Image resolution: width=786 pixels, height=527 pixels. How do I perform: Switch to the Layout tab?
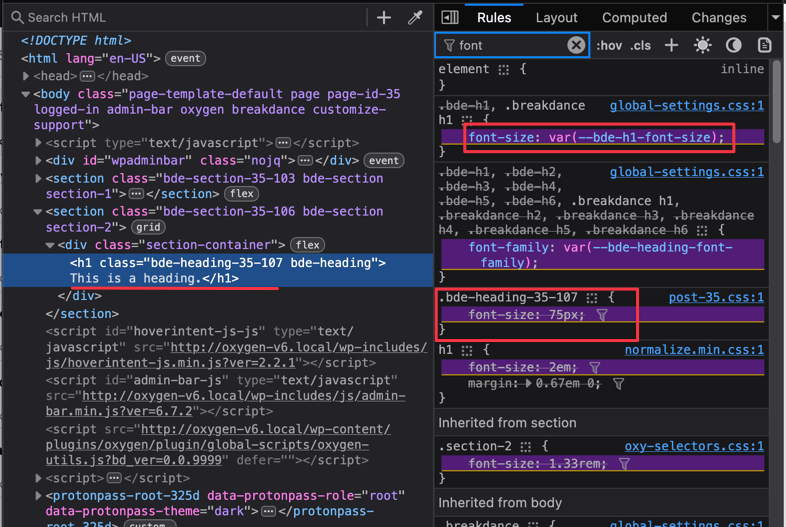tap(556, 17)
